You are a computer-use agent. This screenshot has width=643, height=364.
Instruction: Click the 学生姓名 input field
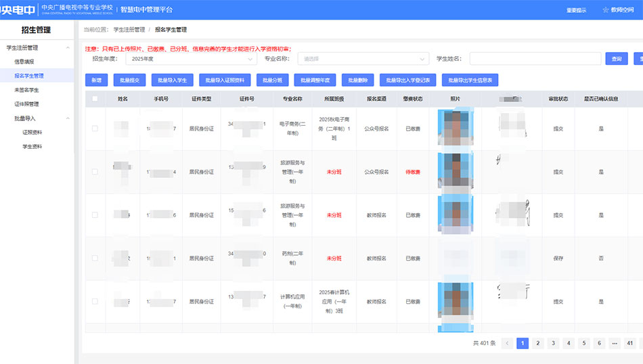535,59
